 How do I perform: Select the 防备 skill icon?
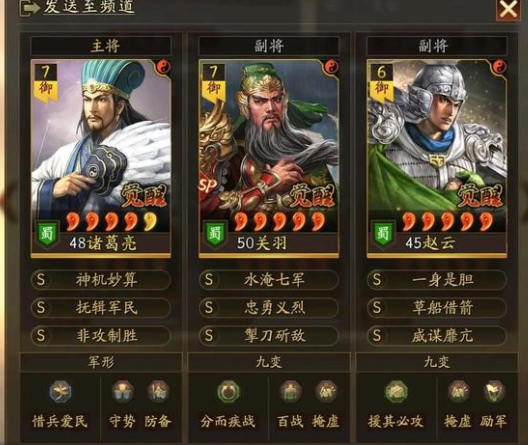[x=158, y=392]
